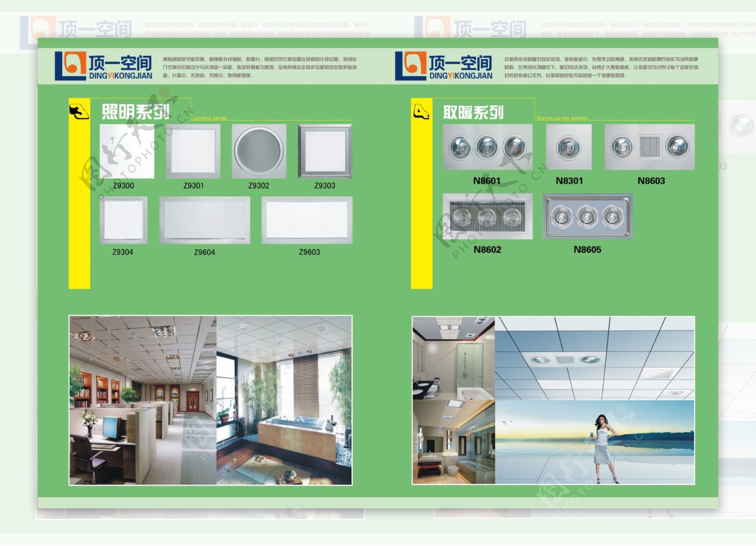This screenshot has width=756, height=546.
Task: Click the N8301 model label
Action: [569, 181]
